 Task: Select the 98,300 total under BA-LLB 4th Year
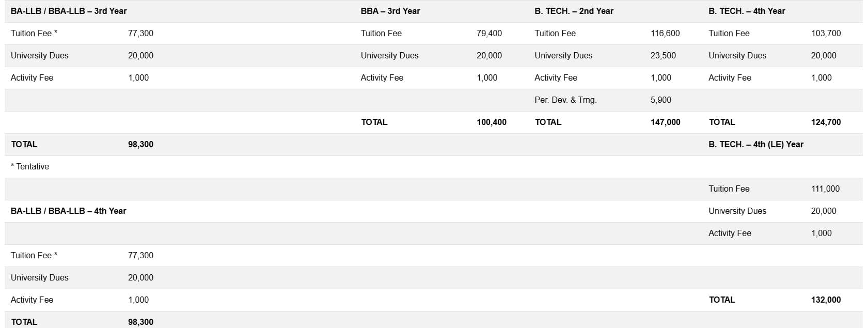140,322
